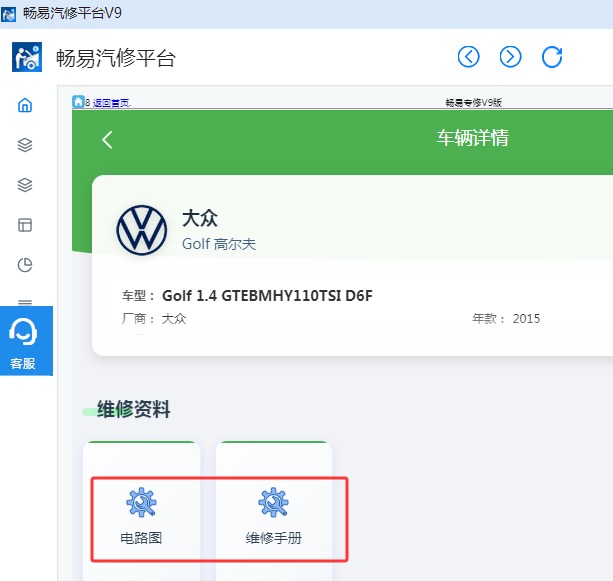Click the 大众 brand name heading
Image resolution: width=613 pixels, height=581 pixels.
click(x=200, y=218)
